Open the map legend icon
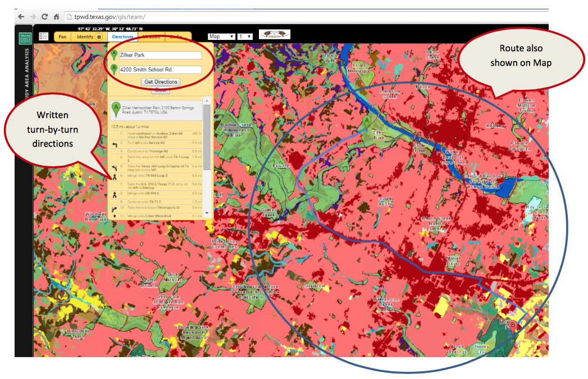Image resolution: width=588 pixels, height=379 pixels. tap(44, 36)
